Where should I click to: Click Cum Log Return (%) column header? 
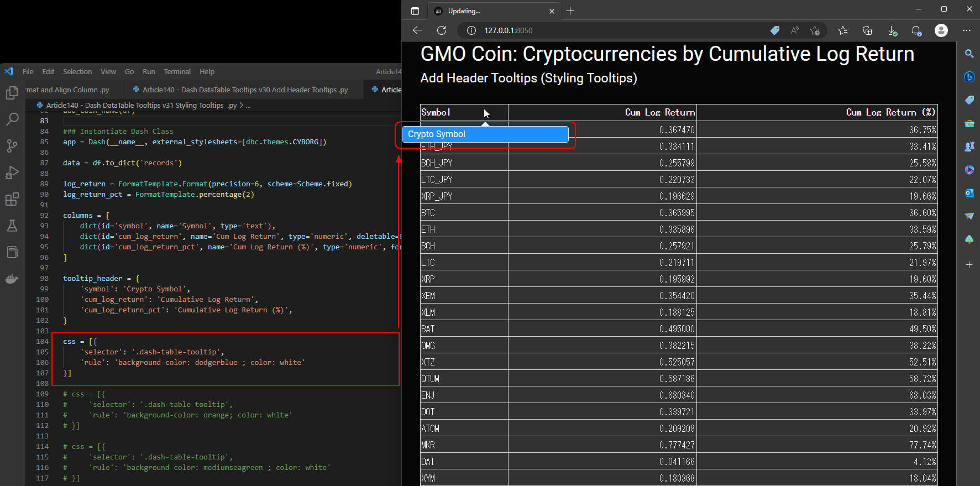[x=817, y=112]
